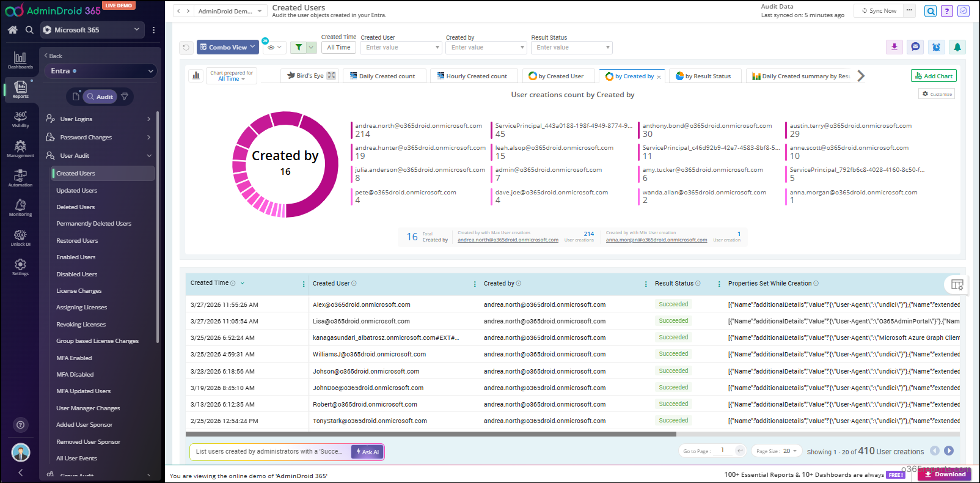The width and height of the screenshot is (980, 483).
Task: Open the Automation sidebar section
Action: pos(20,178)
